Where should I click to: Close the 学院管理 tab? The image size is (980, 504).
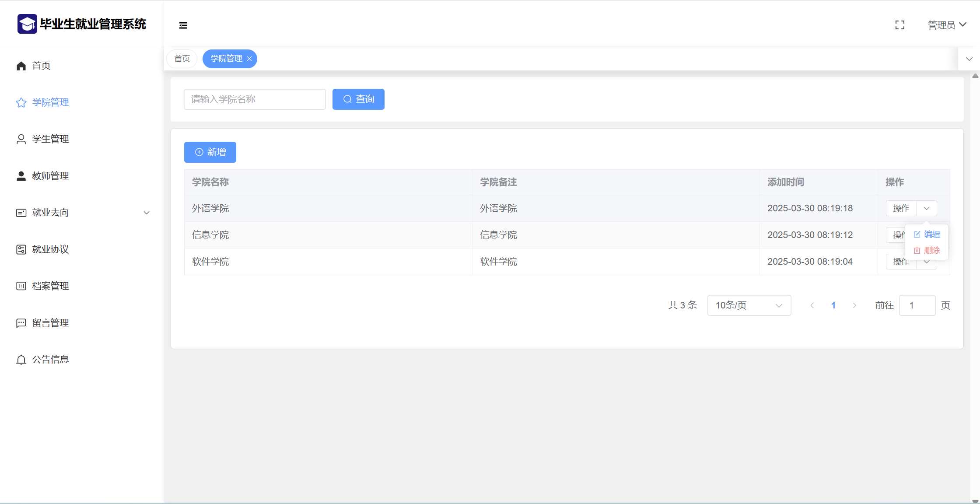[249, 59]
